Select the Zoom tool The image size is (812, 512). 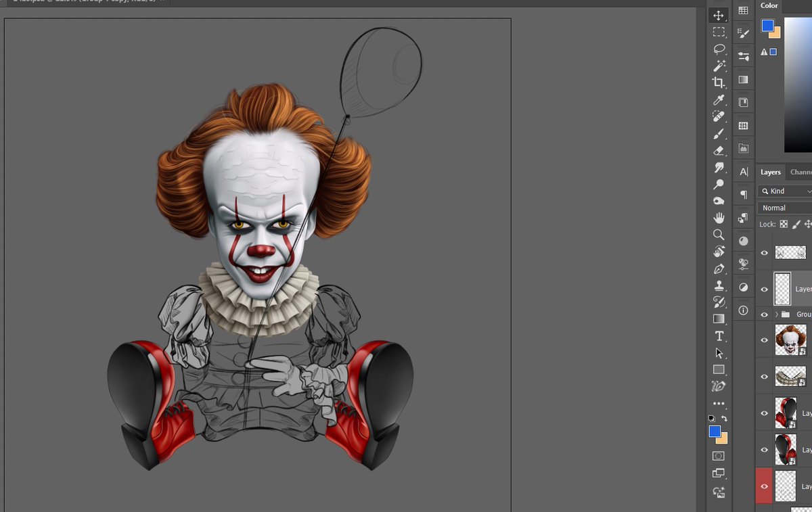click(x=719, y=235)
